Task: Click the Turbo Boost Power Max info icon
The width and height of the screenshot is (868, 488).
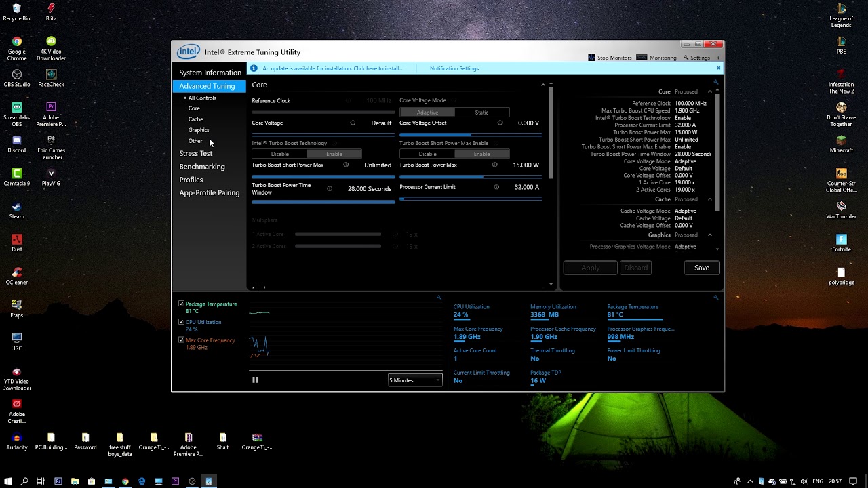Action: pos(494,165)
